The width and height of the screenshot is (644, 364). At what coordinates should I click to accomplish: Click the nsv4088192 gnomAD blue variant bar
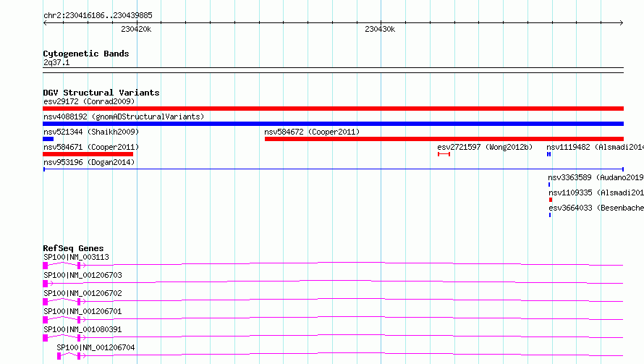(333, 124)
